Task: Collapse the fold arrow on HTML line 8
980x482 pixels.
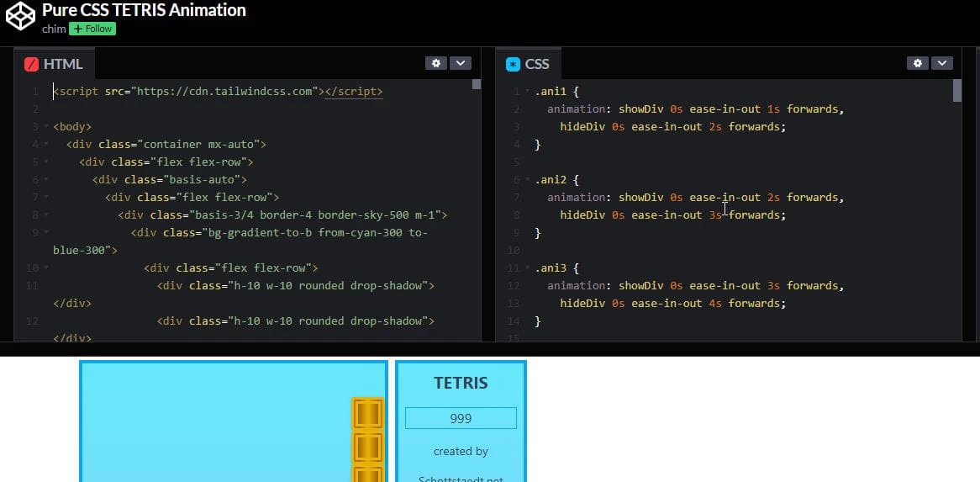Action: pos(46,215)
